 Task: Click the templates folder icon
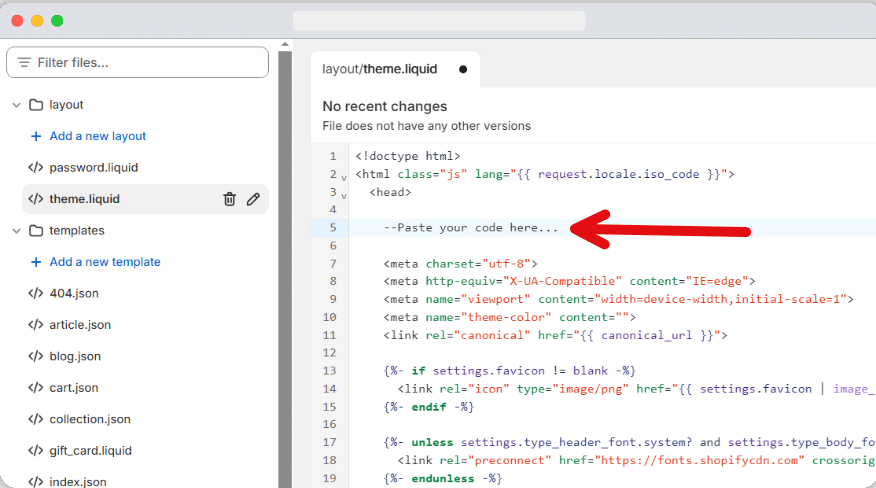click(x=36, y=231)
